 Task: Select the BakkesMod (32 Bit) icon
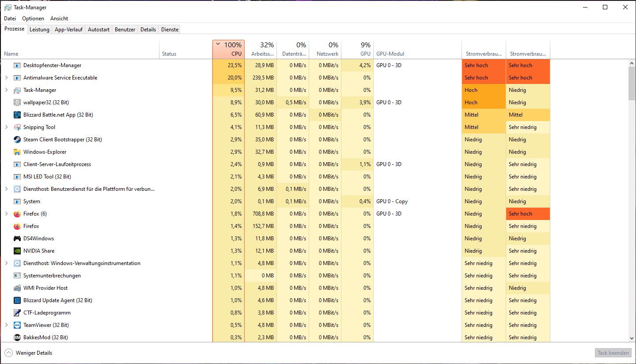coord(17,337)
